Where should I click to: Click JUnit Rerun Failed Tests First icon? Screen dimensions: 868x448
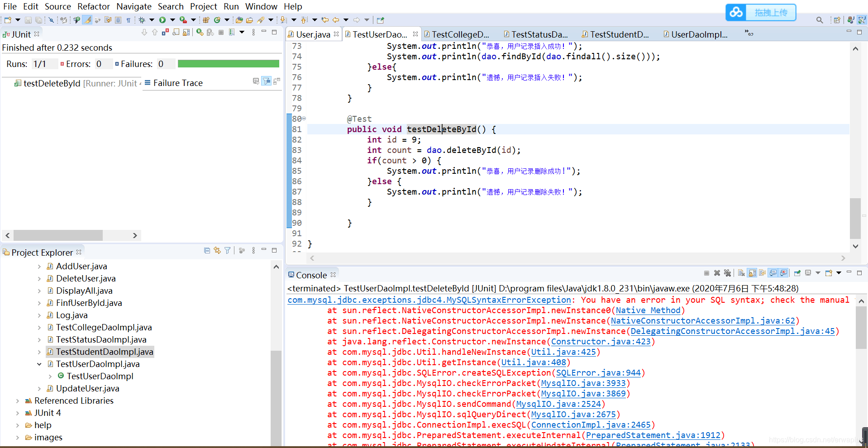click(210, 32)
